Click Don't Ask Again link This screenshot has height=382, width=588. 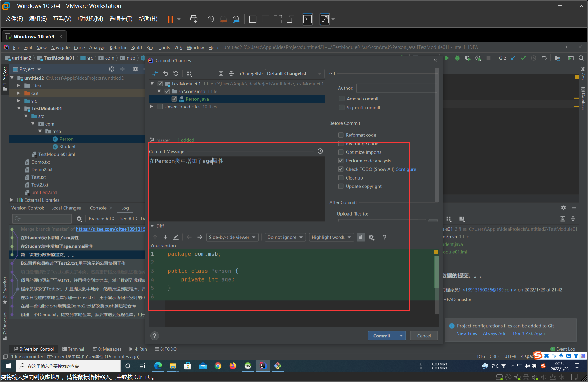[529, 333]
